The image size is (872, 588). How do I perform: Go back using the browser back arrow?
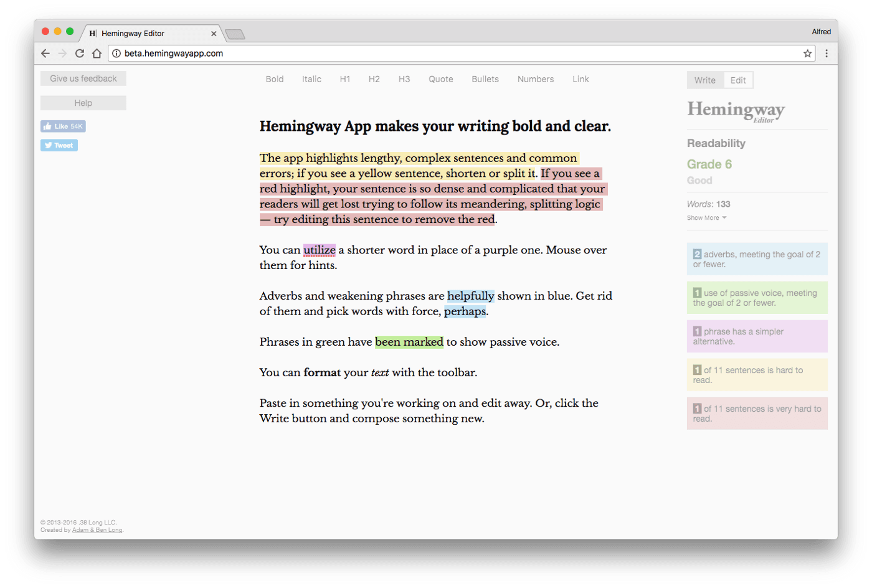[x=45, y=54]
